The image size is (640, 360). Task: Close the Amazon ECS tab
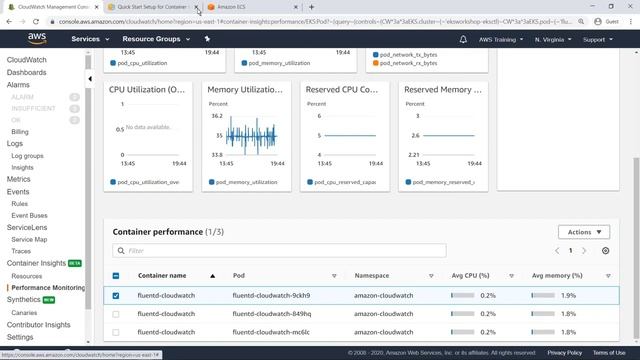[x=296, y=7]
